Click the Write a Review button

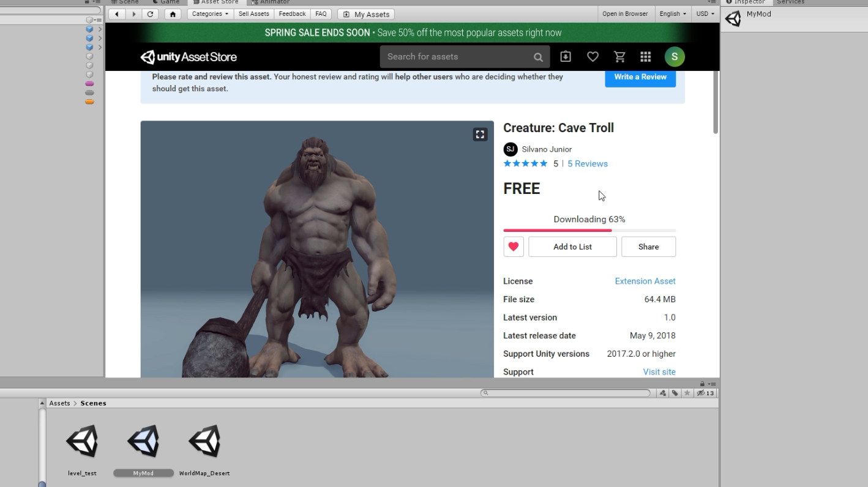tap(640, 77)
